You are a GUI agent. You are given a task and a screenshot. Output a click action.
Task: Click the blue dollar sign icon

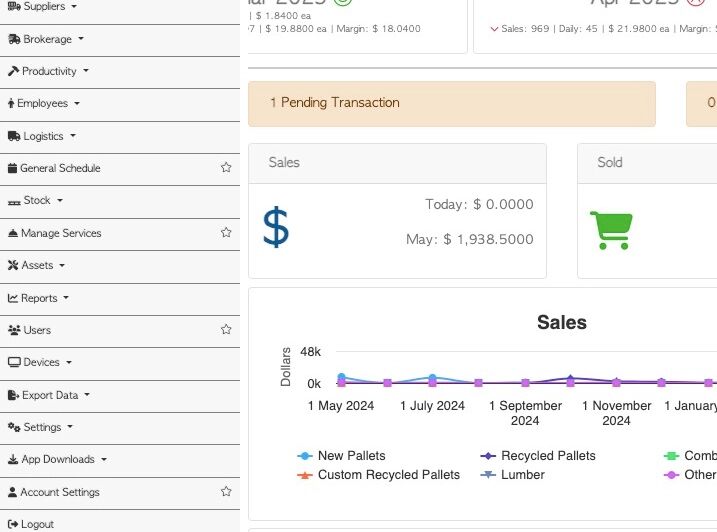pyautogui.click(x=276, y=227)
